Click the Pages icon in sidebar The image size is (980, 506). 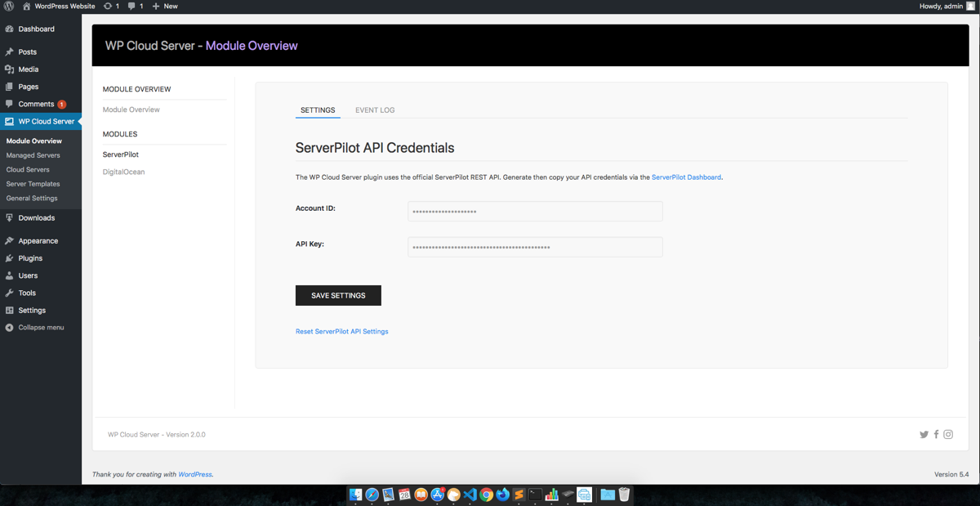[10, 87]
